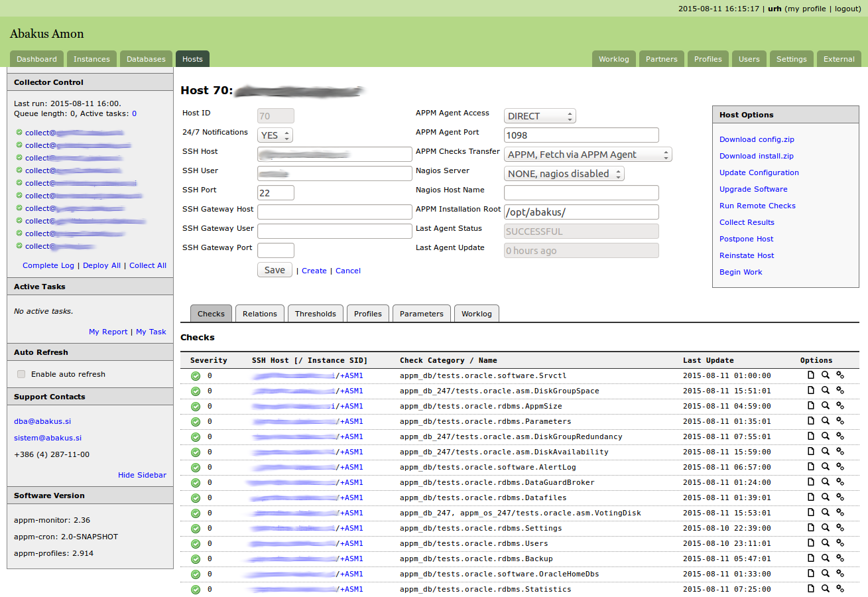Open document icon for Srvctl check row

[x=810, y=375]
